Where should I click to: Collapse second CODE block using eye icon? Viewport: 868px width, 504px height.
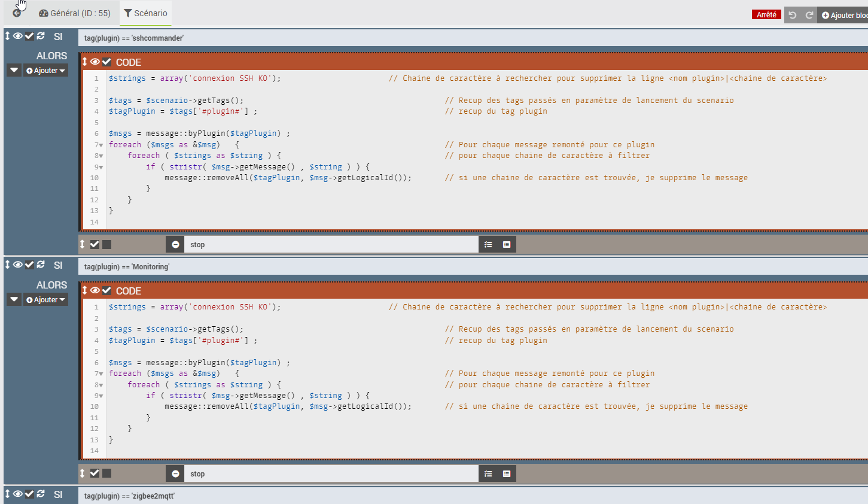(x=95, y=290)
